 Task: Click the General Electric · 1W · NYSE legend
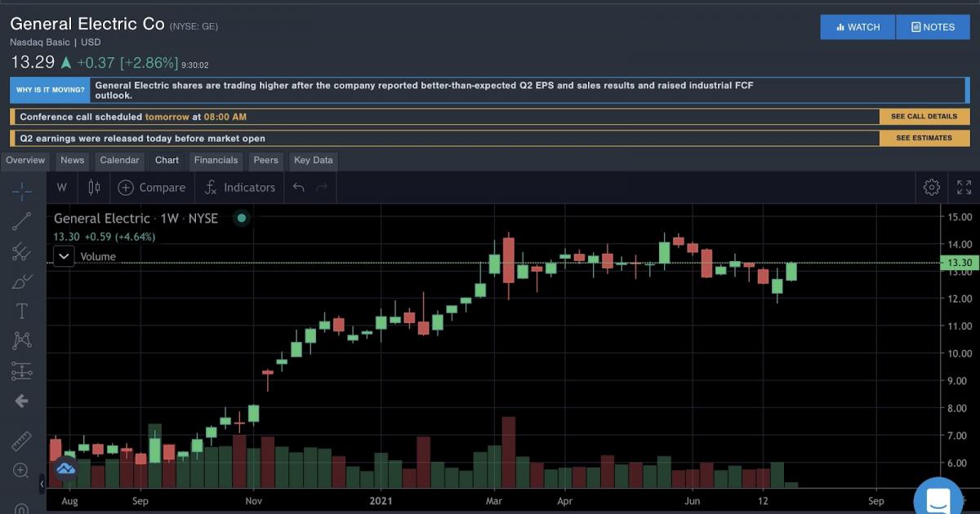coord(136,218)
